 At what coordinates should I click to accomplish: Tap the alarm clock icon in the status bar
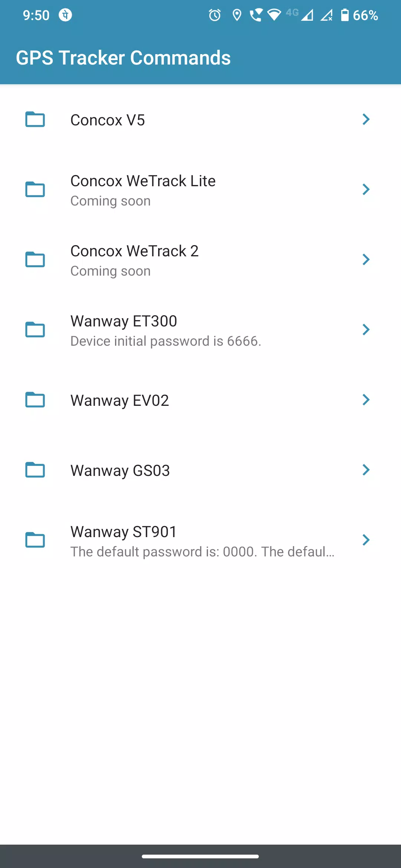(x=215, y=15)
